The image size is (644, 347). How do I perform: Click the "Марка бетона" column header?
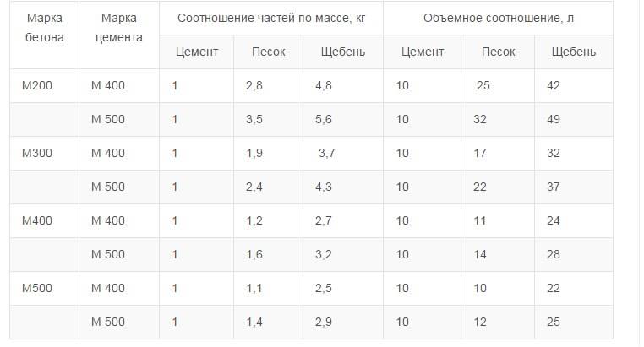44,28
